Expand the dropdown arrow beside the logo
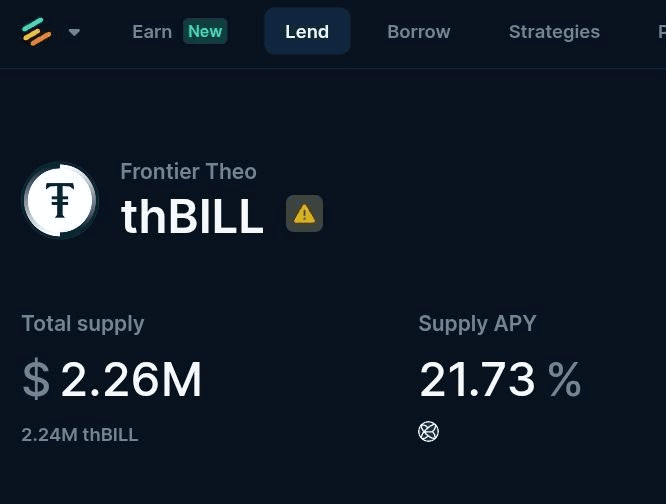666x504 pixels. tap(74, 32)
